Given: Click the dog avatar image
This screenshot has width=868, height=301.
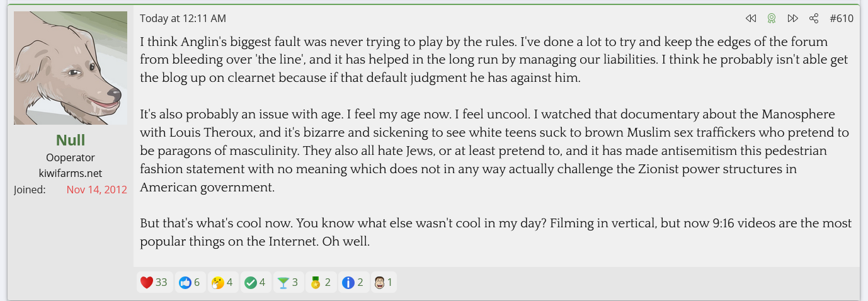Looking at the screenshot, I should point(71,68).
